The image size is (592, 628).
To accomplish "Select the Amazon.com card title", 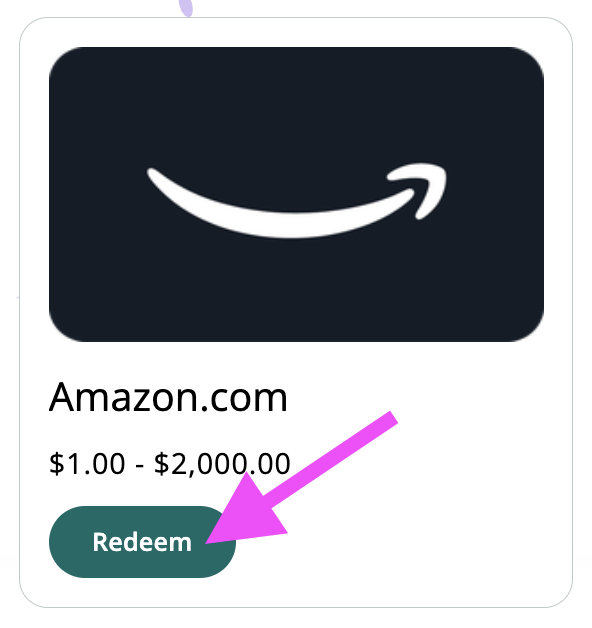I will click(168, 397).
